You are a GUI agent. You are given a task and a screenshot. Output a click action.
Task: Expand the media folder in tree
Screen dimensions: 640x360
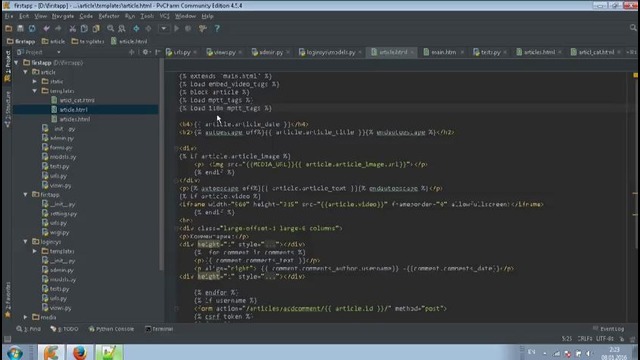point(26,317)
